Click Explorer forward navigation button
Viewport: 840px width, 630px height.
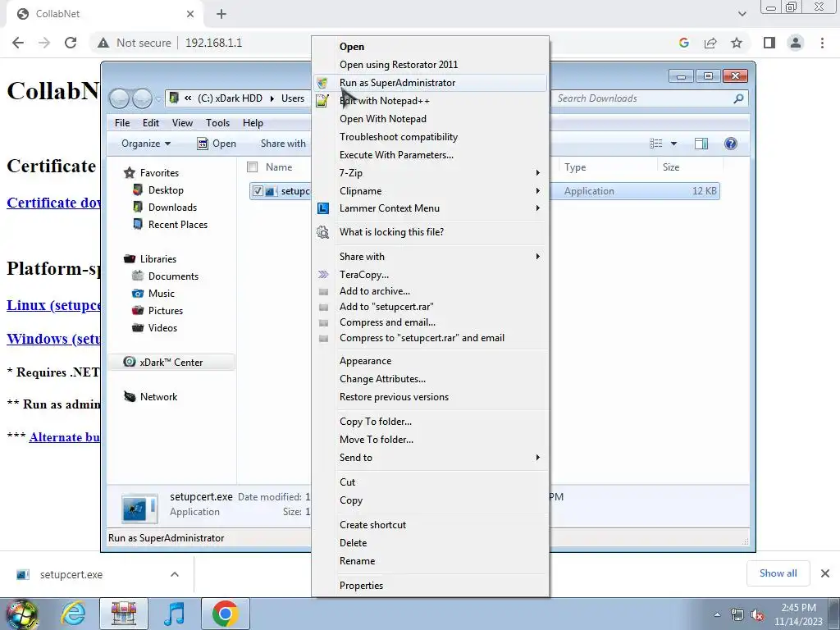coord(143,98)
